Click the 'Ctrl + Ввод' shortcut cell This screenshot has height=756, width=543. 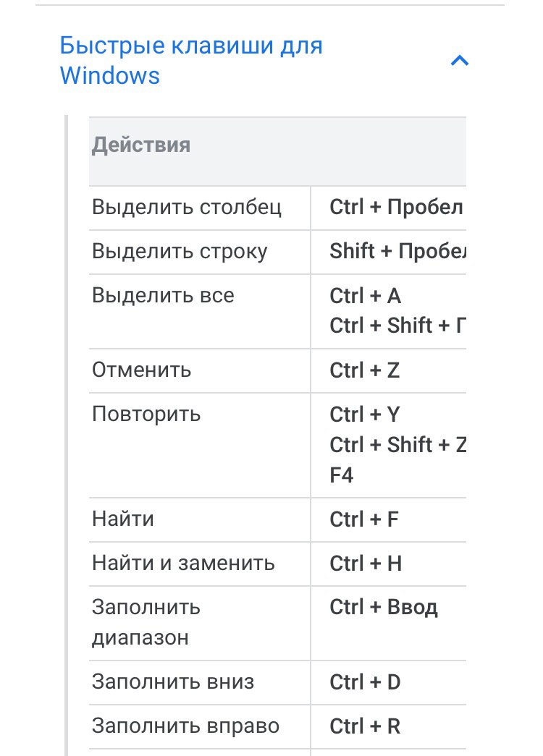tap(384, 608)
